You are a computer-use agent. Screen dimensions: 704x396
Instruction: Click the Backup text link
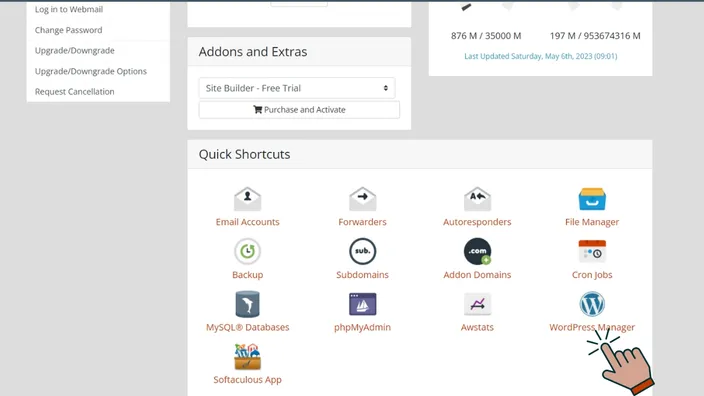pyautogui.click(x=247, y=275)
